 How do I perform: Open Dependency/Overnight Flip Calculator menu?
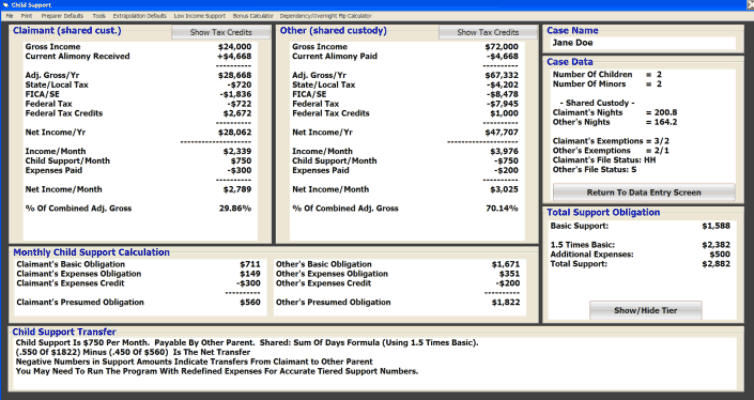click(x=325, y=17)
